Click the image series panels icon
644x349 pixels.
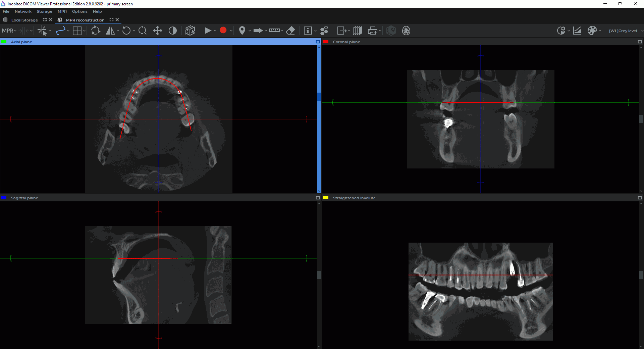(x=358, y=31)
